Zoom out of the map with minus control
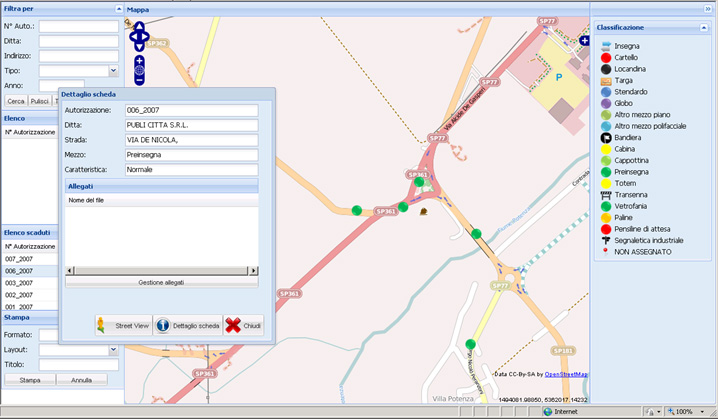Screen dimensions: 718x419 139,81
